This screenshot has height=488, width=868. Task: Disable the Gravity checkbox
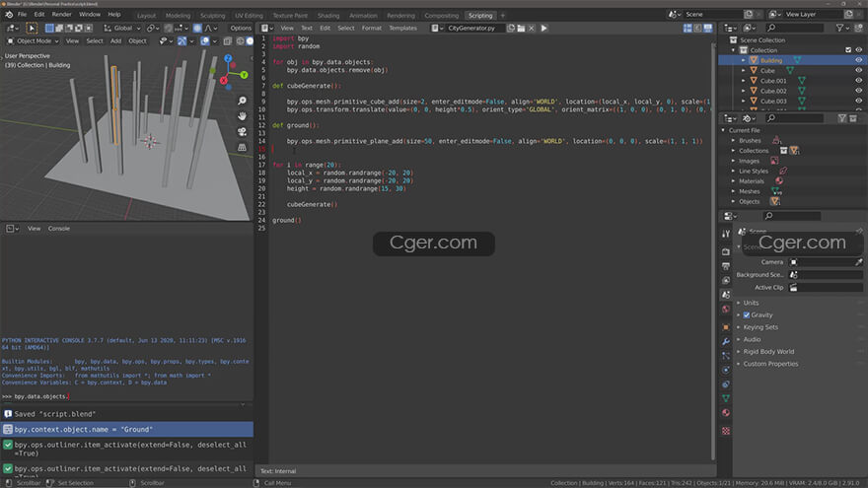[x=747, y=314]
